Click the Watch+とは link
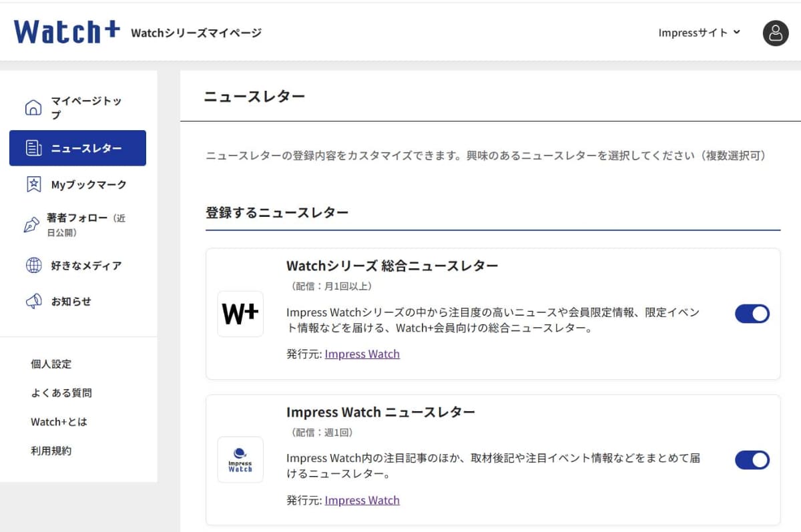The width and height of the screenshot is (801, 532). tap(59, 422)
